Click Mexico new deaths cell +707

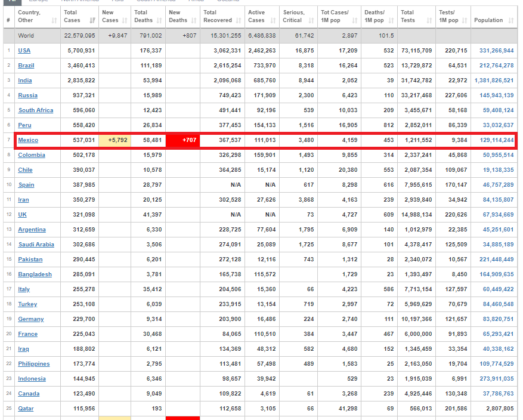tap(183, 140)
